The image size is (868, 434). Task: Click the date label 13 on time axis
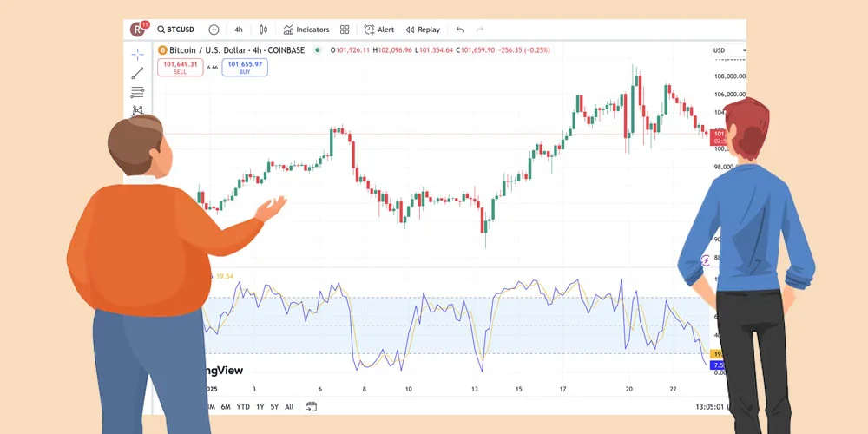(x=475, y=389)
